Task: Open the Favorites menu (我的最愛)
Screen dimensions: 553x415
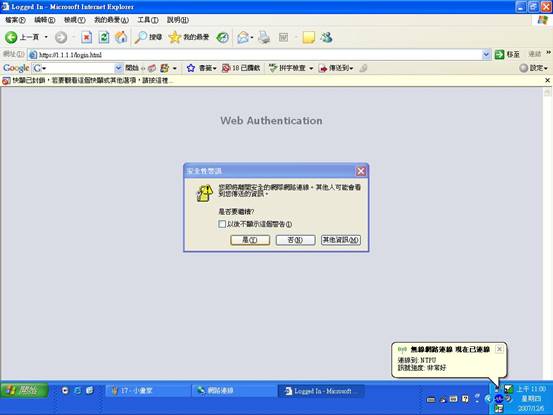Action: pyautogui.click(x=111, y=20)
